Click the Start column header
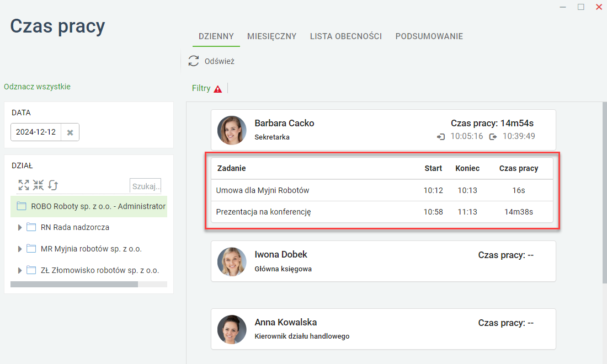This screenshot has width=607, height=364. pos(433,168)
